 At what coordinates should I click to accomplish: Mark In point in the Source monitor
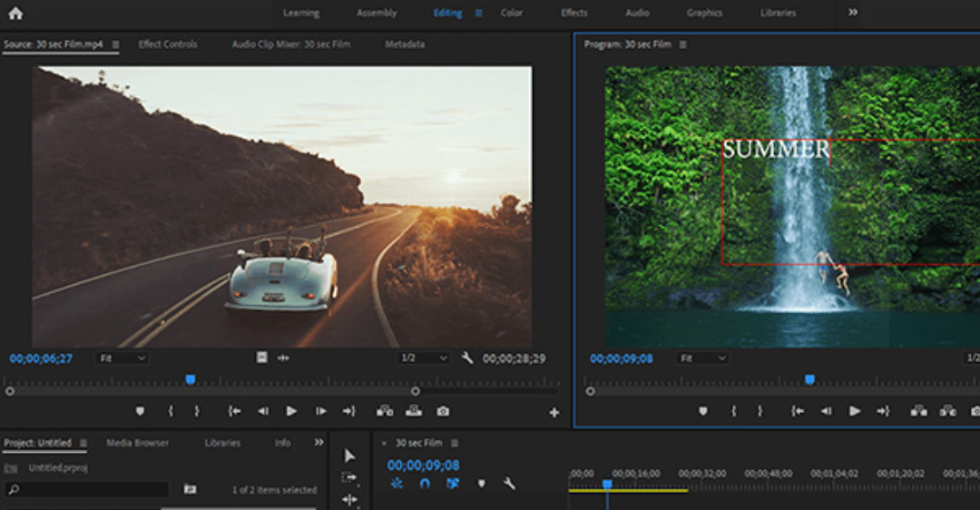[x=171, y=411]
